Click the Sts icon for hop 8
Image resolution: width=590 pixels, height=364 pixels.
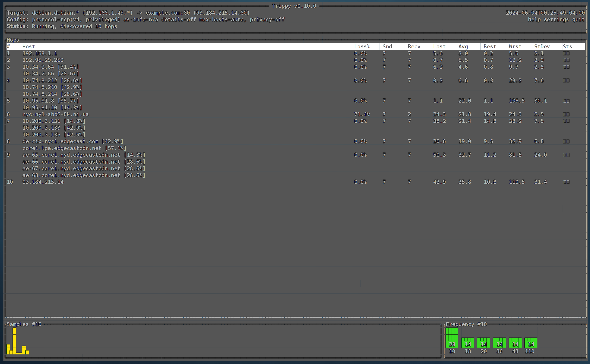tap(566, 141)
